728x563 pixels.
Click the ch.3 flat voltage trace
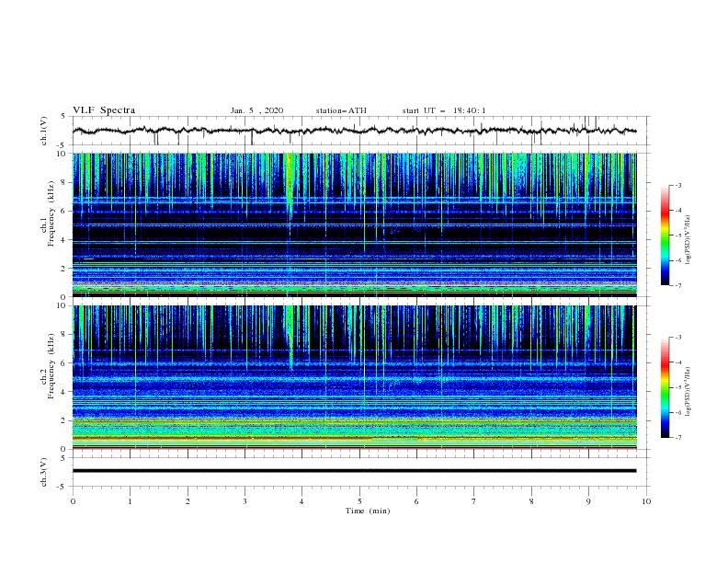(354, 471)
